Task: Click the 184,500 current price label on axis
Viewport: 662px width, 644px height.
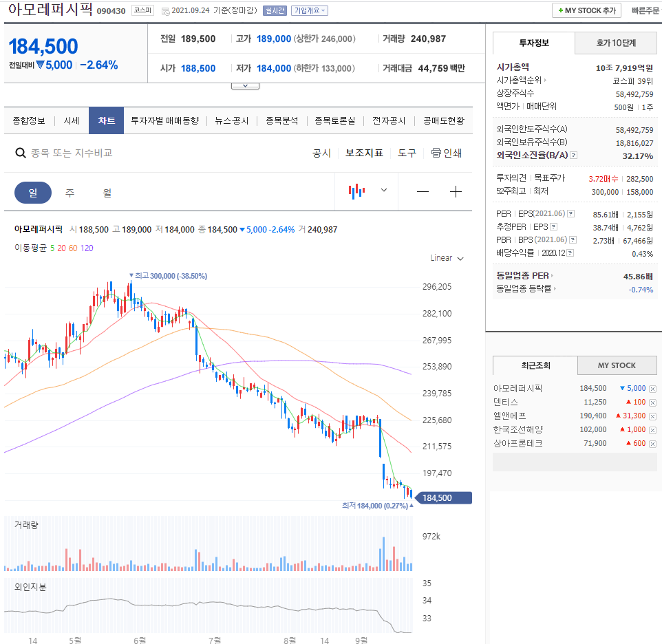Action: point(442,498)
